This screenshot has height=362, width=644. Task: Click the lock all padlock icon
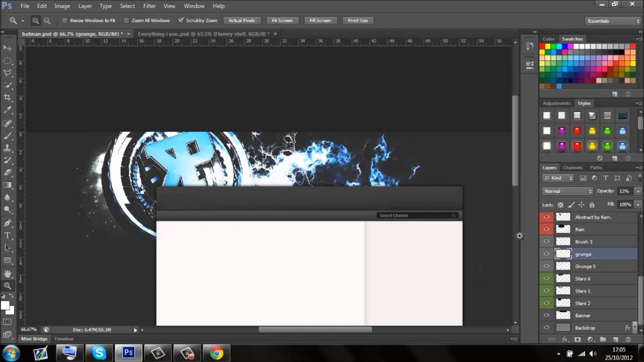click(592, 205)
